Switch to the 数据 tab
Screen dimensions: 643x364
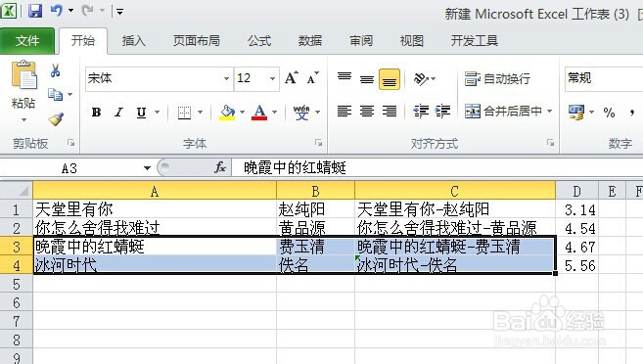click(x=310, y=40)
